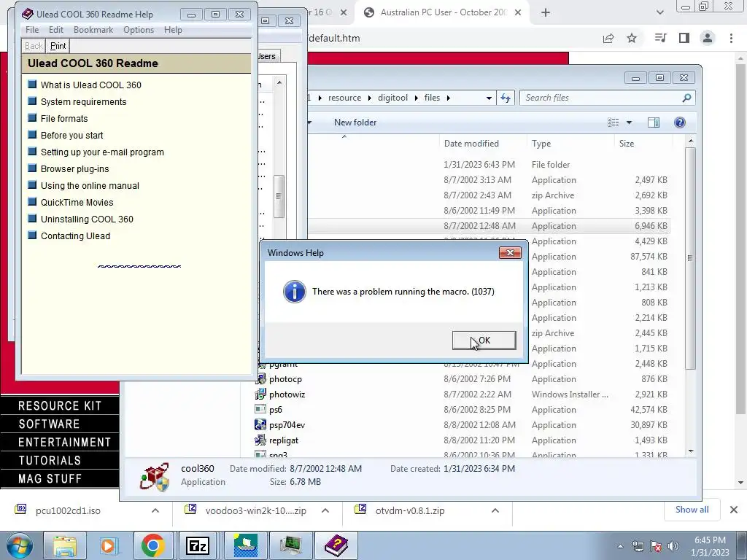This screenshot has width=747, height=560.
Task: Open the Bookmark menu in Readme Help
Action: point(93,29)
